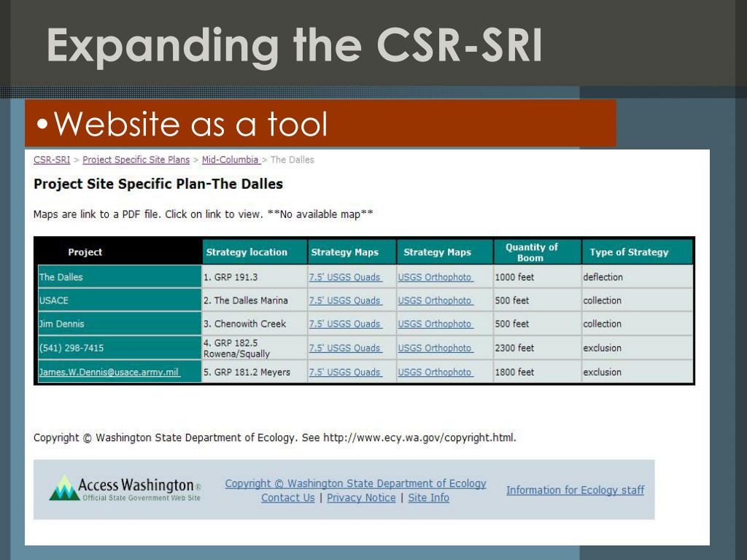Select the '1000 feet' boom quantity cell

[x=537, y=276]
